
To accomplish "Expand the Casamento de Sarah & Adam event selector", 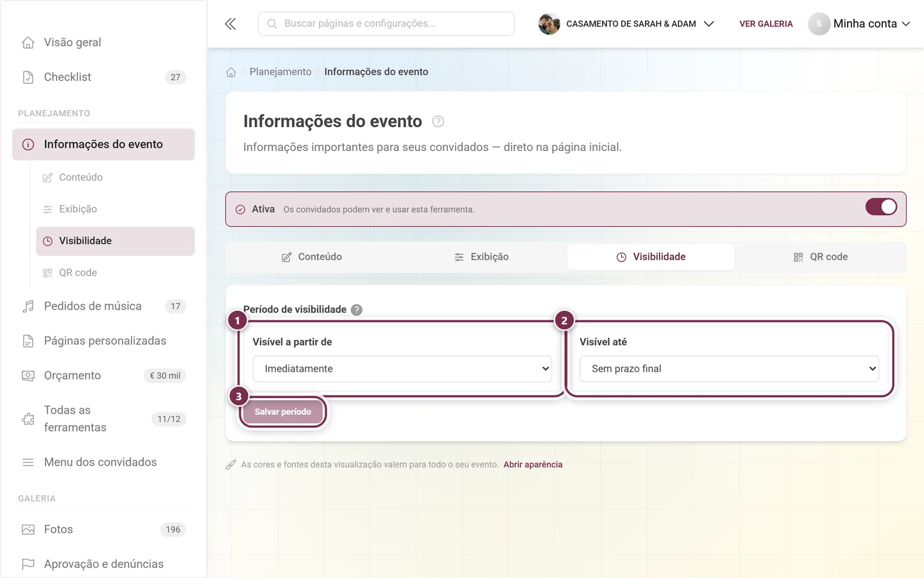I will (626, 24).
